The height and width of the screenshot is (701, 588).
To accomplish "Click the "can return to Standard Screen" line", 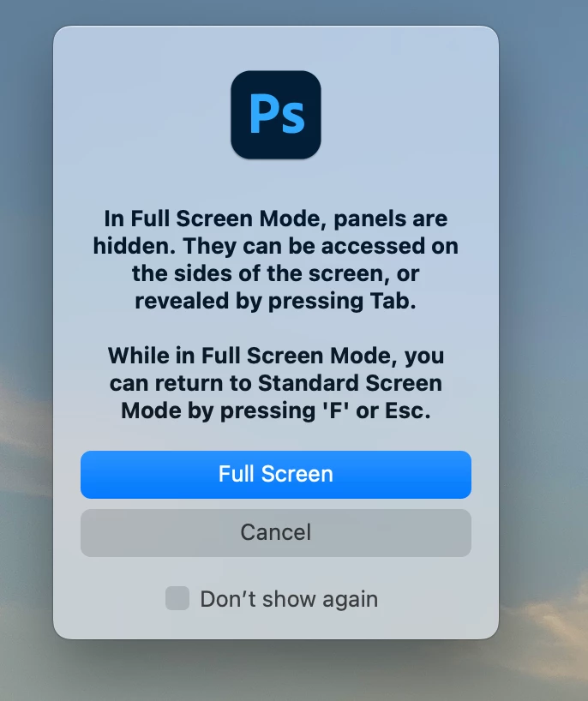I will [x=276, y=384].
